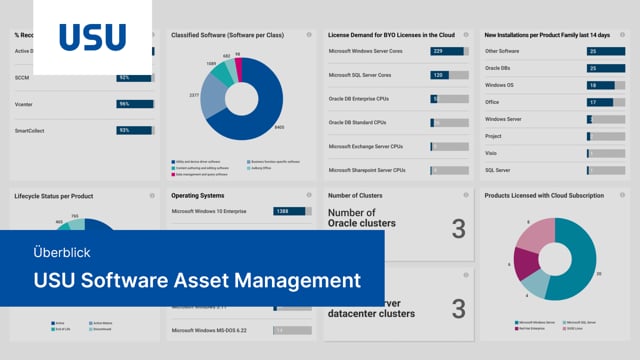Open info icon for License Demand panel
This screenshot has width=640, height=360.
(466, 35)
